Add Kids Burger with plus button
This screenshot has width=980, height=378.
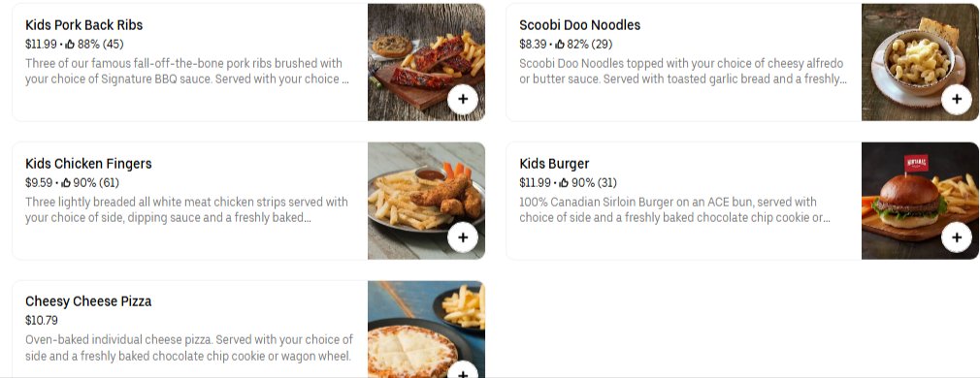957,237
